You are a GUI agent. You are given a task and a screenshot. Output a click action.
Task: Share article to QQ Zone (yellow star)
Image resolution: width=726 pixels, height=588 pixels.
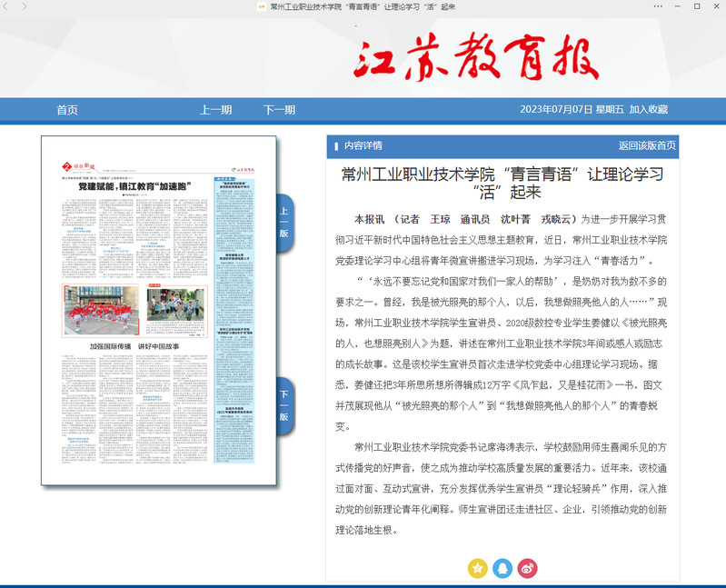tap(477, 568)
